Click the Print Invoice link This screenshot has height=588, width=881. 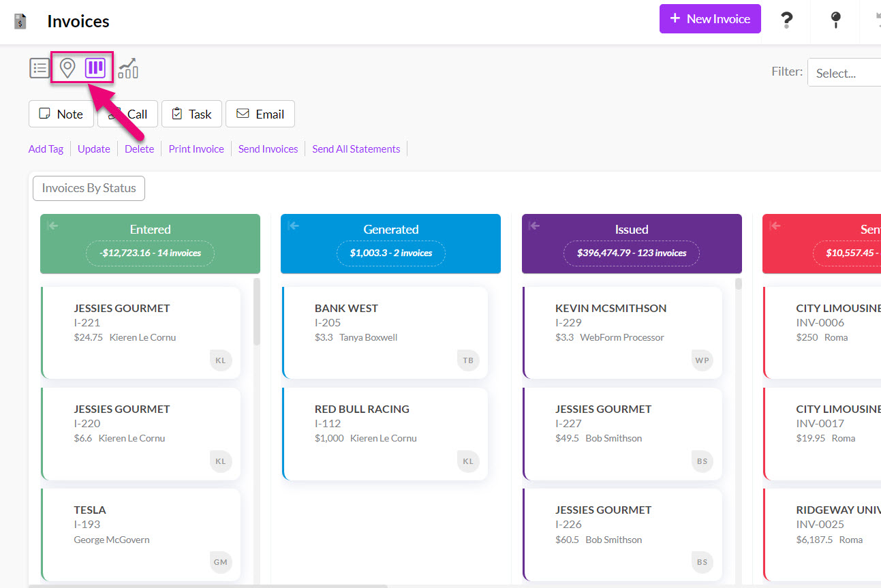click(196, 149)
